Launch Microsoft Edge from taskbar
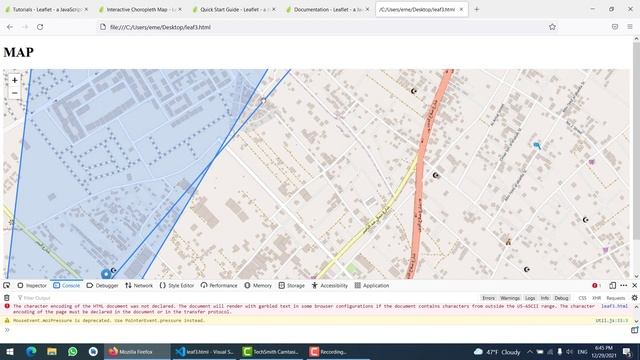This screenshot has height=360, width=640. tap(31, 351)
